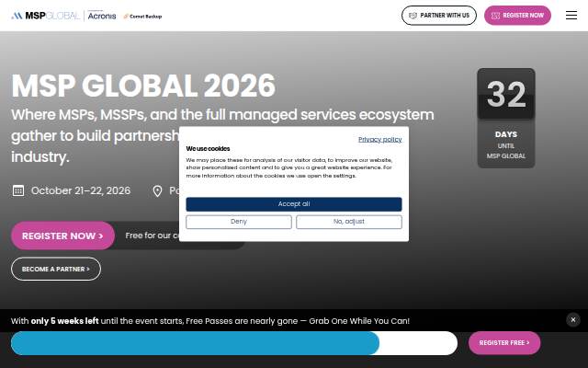The height and width of the screenshot is (368, 588).
Task: Open the hamburger menu icon
Action: pyautogui.click(x=571, y=15)
